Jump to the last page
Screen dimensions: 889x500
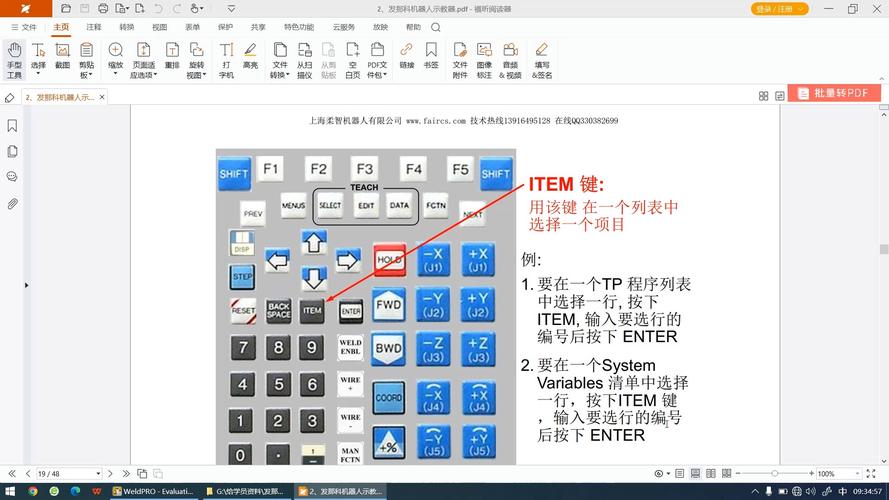pos(126,473)
